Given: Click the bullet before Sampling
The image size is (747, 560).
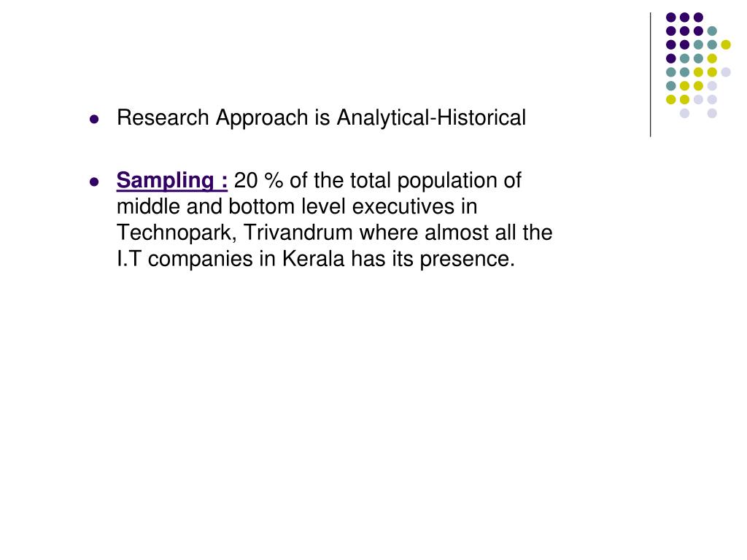Looking at the screenshot, I should pos(94,182).
